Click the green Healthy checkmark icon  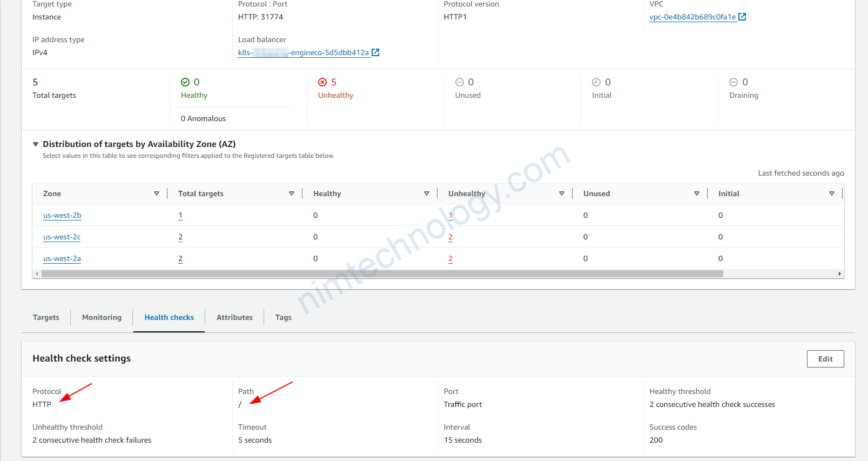[185, 82]
